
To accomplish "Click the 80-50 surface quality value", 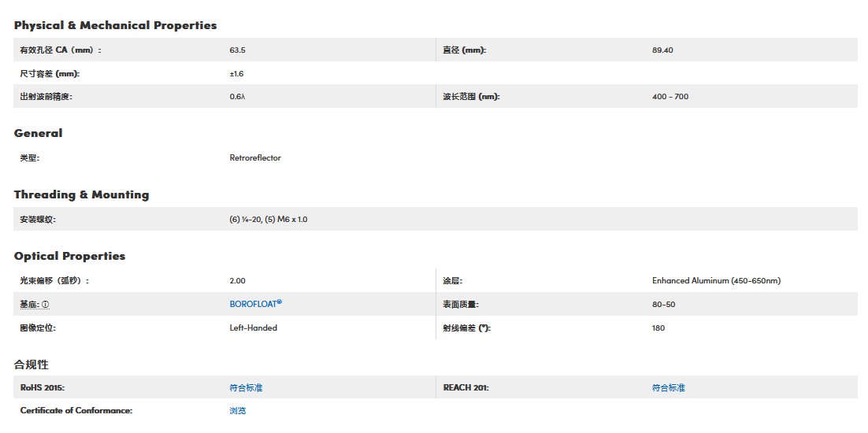I will pos(663,305).
